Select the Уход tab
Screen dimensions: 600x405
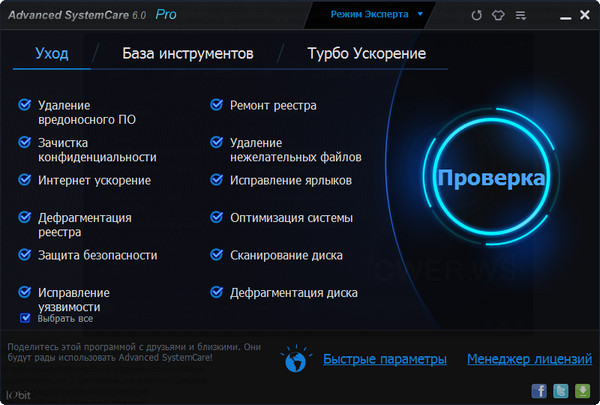51,53
